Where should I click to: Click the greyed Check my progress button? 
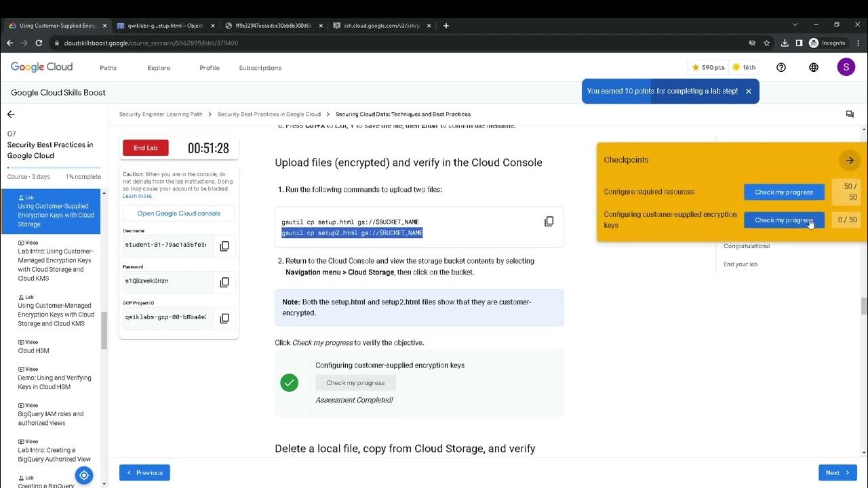pyautogui.click(x=355, y=383)
